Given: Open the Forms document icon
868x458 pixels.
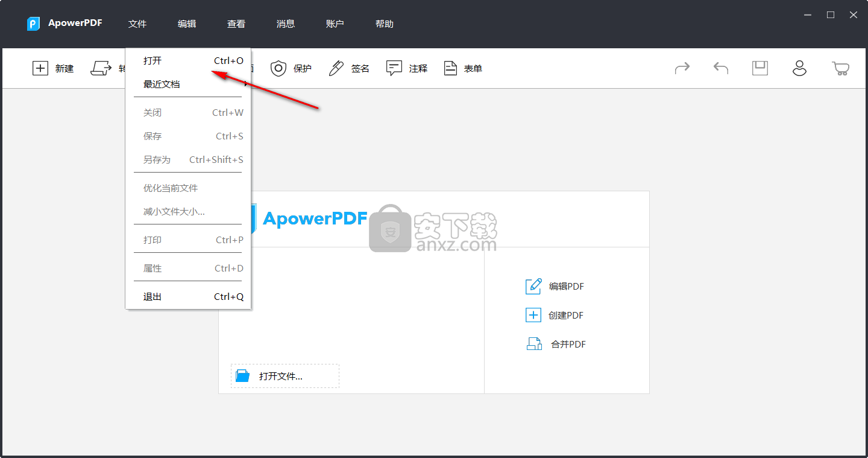Looking at the screenshot, I should pos(450,68).
